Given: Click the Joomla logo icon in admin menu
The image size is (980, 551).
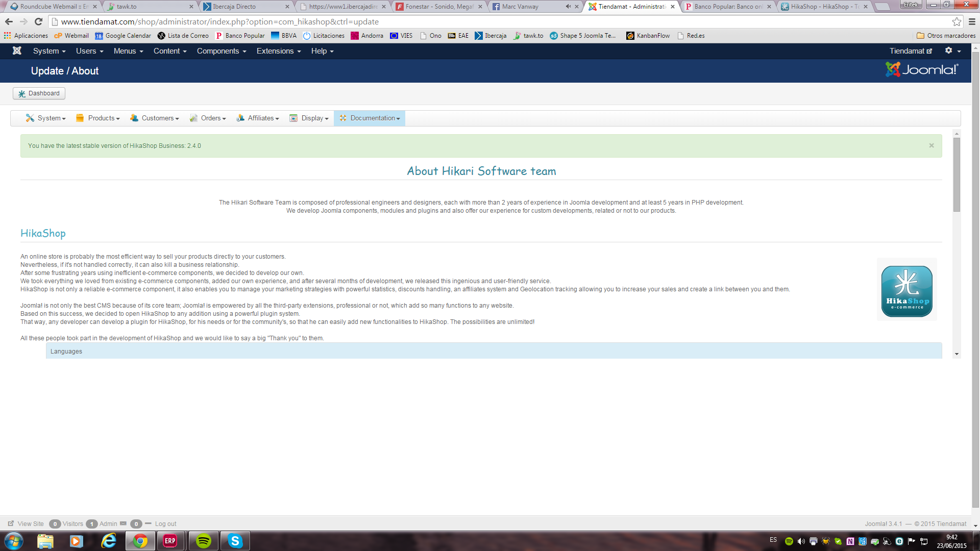Looking at the screenshot, I should (17, 51).
